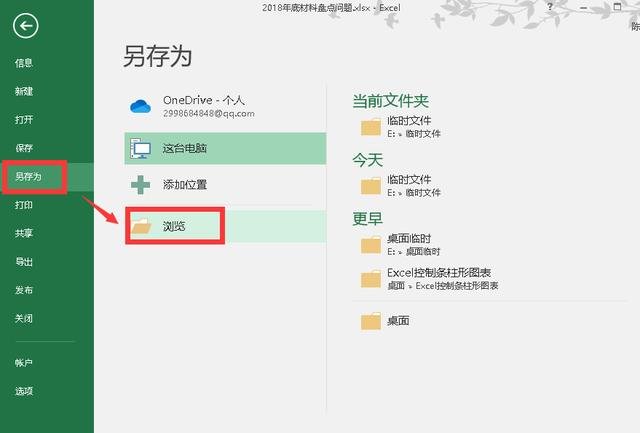The height and width of the screenshot is (433, 640).
Task: Click the 浏览 open-folder icon
Action: coord(142,226)
